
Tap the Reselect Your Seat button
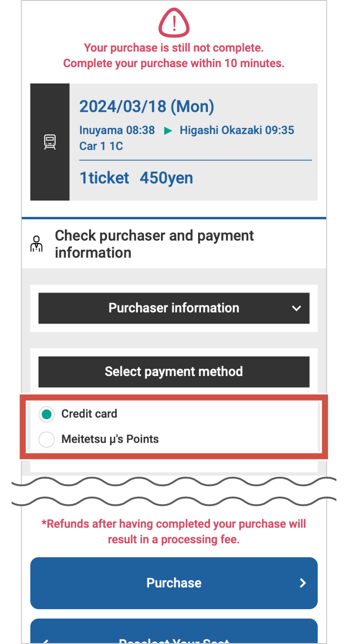coord(174,635)
